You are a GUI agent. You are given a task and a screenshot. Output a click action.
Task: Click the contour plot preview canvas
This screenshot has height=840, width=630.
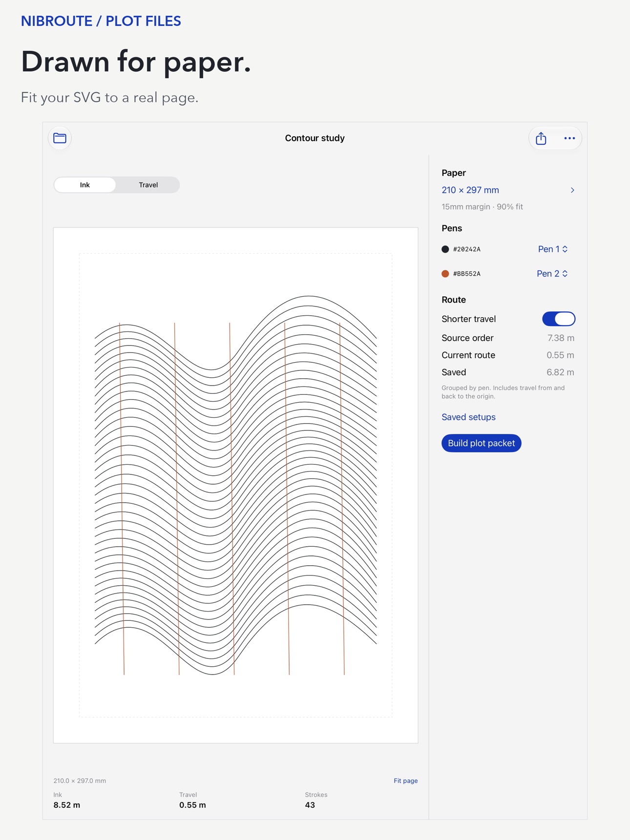[x=236, y=485]
